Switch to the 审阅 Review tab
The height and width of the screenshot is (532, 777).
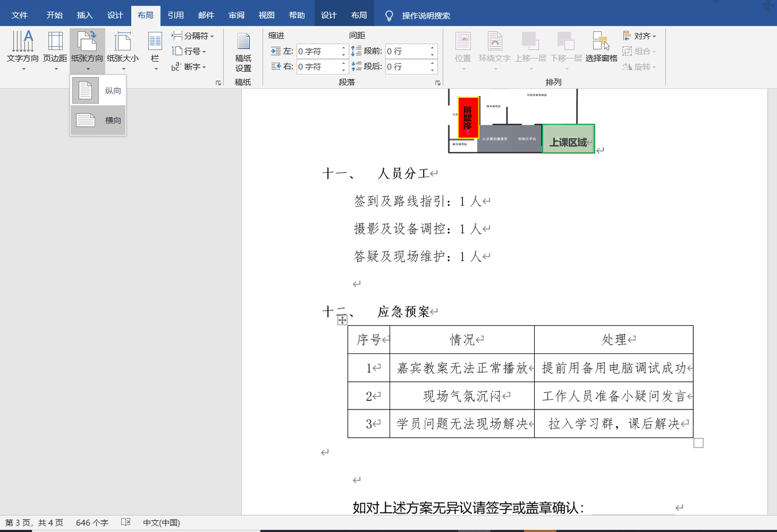tap(236, 15)
